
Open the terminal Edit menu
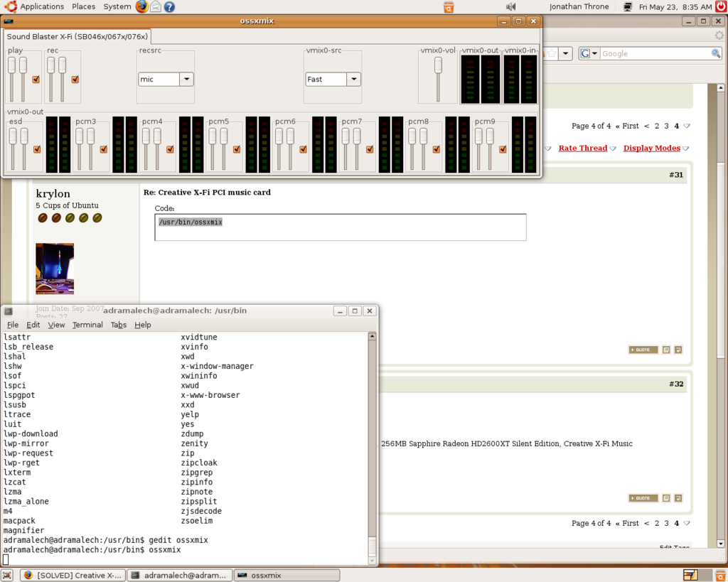33,325
